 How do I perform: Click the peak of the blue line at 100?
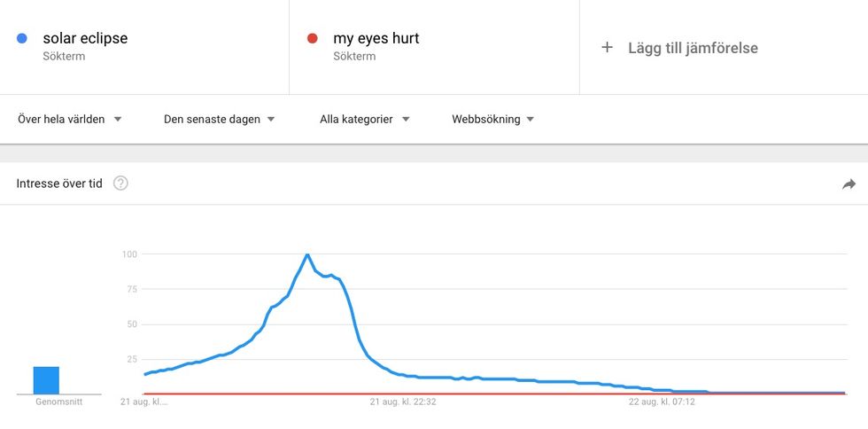[306, 254]
